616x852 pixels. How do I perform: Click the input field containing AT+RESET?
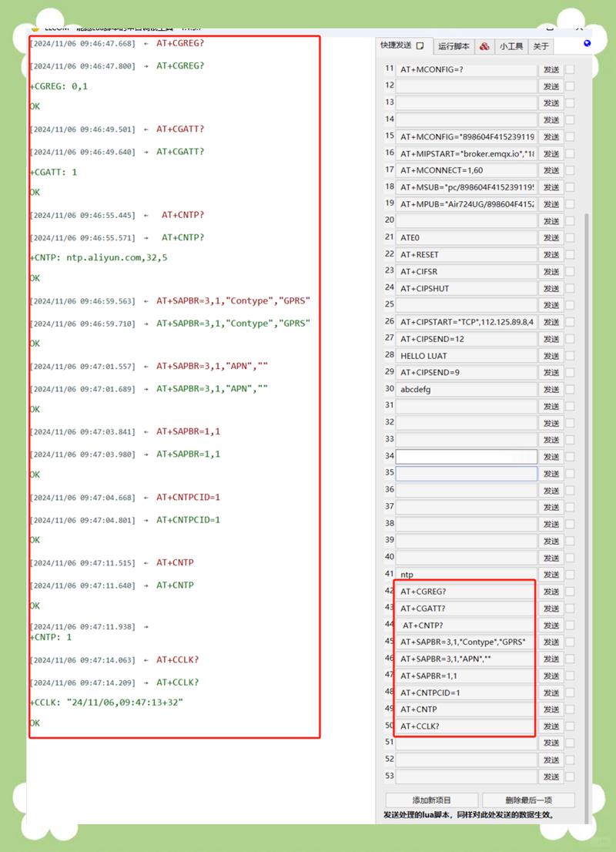467,254
